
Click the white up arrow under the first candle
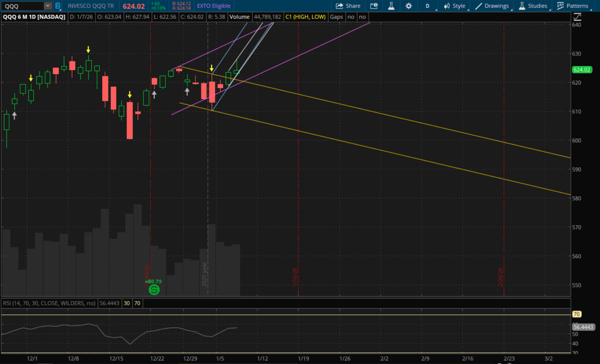[x=15, y=116]
